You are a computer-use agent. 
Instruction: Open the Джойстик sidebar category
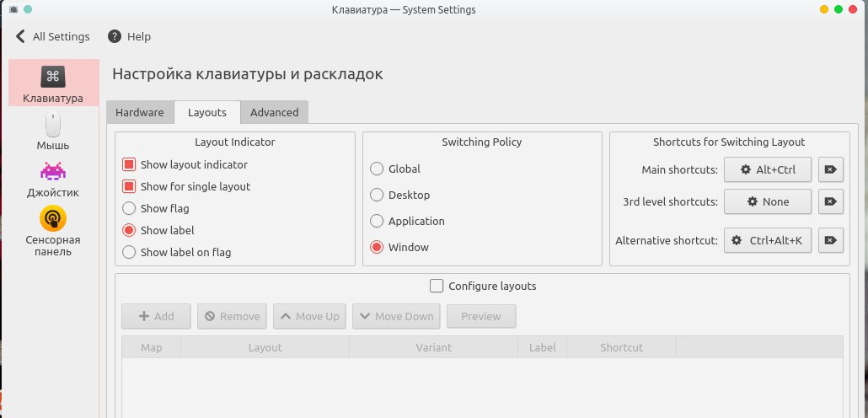(x=53, y=179)
